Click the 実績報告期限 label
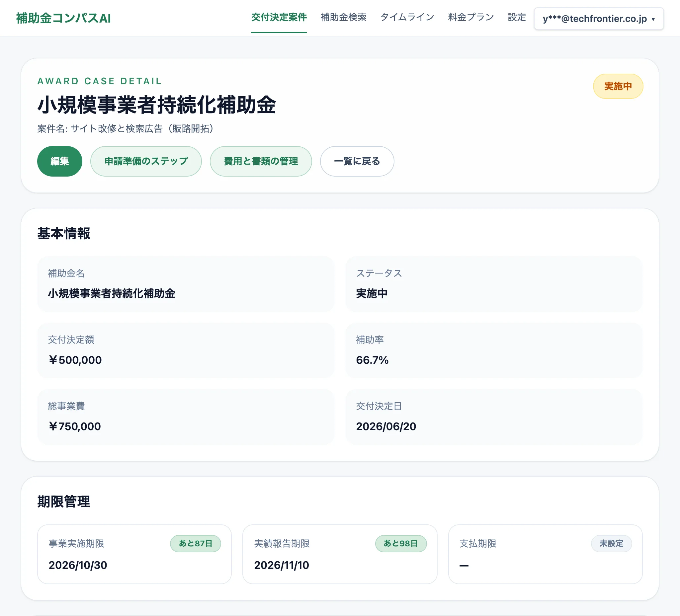 click(282, 544)
